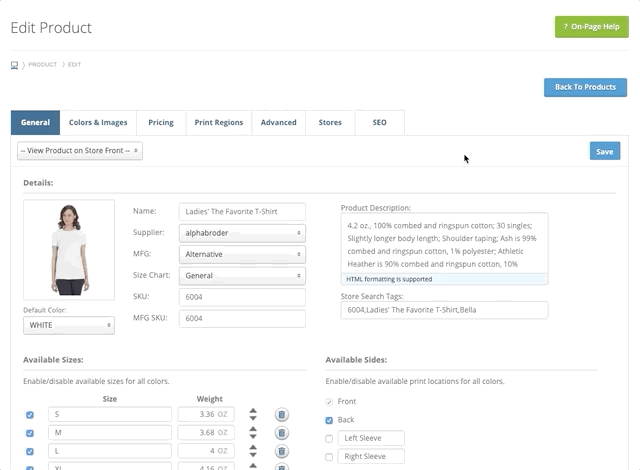Move size L down with arrow
Viewport: 640px width, 470px height.
tap(253, 455)
